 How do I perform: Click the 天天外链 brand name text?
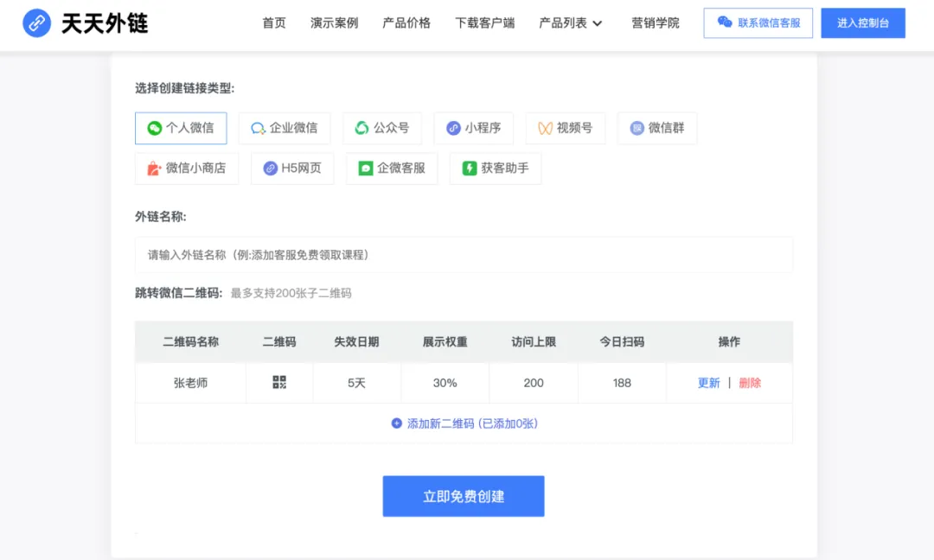coord(105,23)
